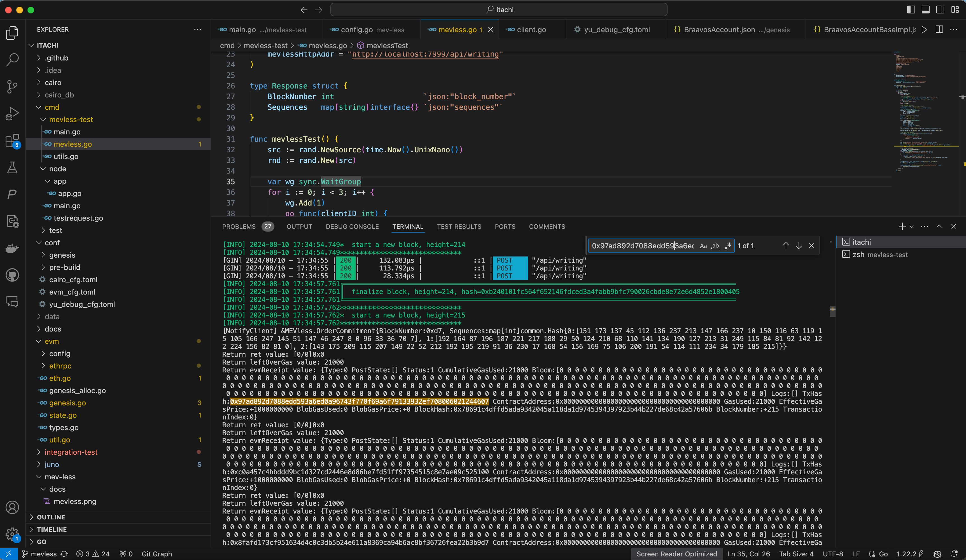Open the Source Control view
This screenshot has width=966, height=560.
(12, 87)
